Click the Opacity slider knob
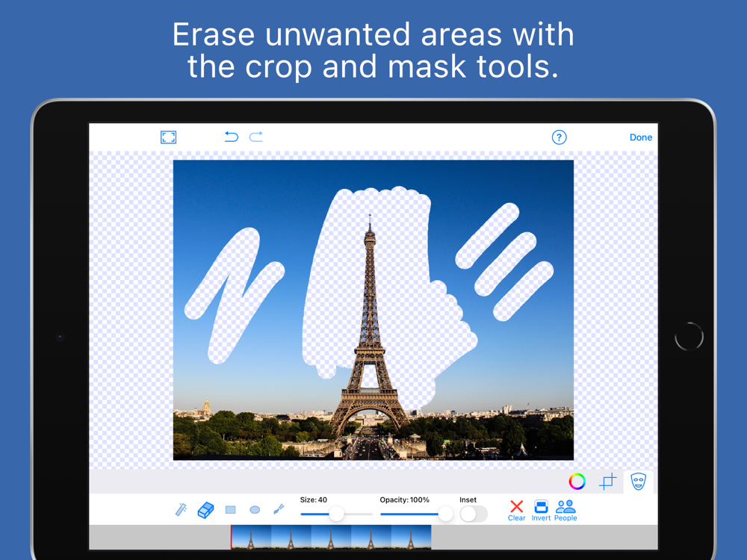Screen dimensions: 747x560 pos(445,514)
